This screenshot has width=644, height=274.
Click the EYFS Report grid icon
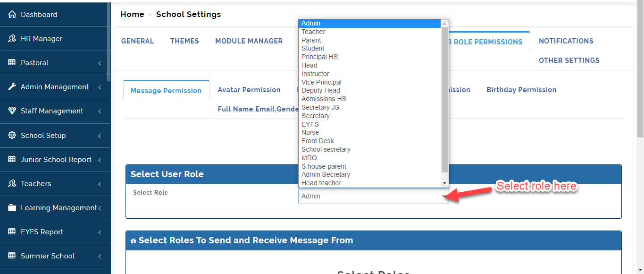pos(12,232)
